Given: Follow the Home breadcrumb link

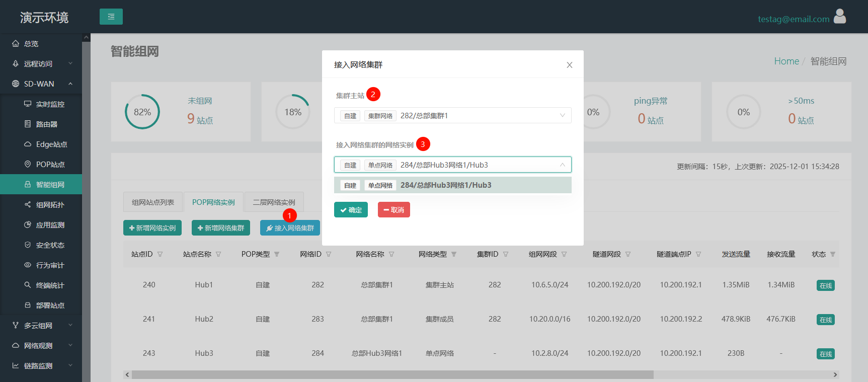Looking at the screenshot, I should click(x=786, y=61).
